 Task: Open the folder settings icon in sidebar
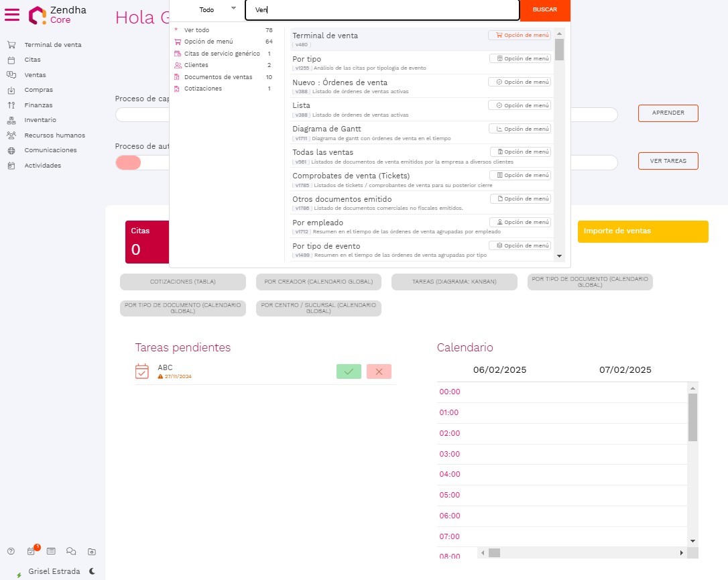[x=92, y=551]
